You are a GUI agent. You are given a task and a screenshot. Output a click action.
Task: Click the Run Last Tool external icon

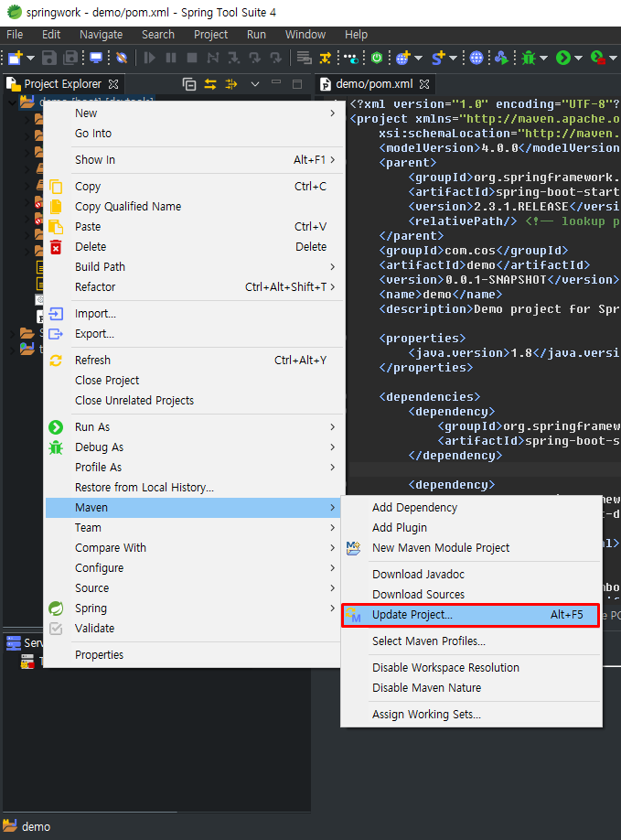tap(597, 58)
